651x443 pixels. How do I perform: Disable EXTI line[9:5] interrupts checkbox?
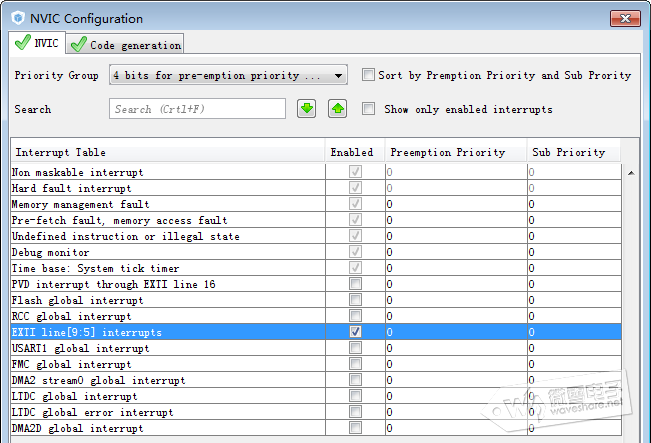pyautogui.click(x=355, y=332)
